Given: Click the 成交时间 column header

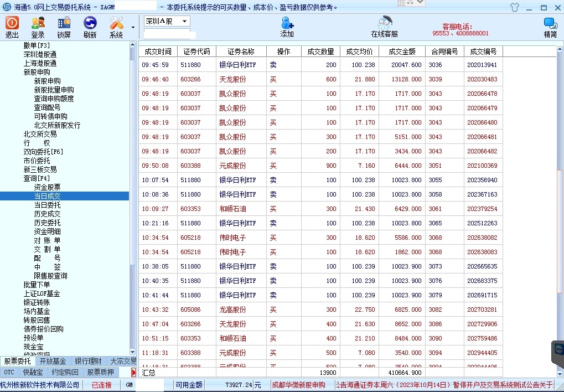Looking at the screenshot, I should [158, 51].
